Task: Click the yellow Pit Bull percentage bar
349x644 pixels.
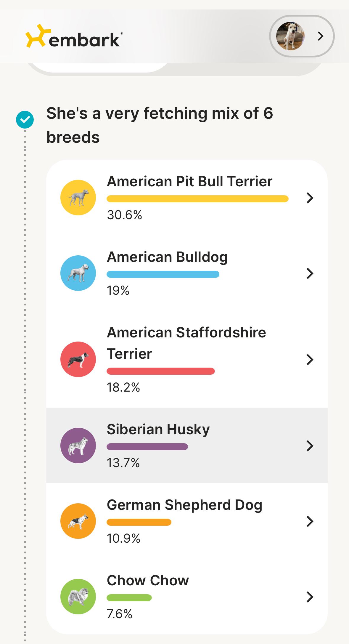Action: point(197,199)
